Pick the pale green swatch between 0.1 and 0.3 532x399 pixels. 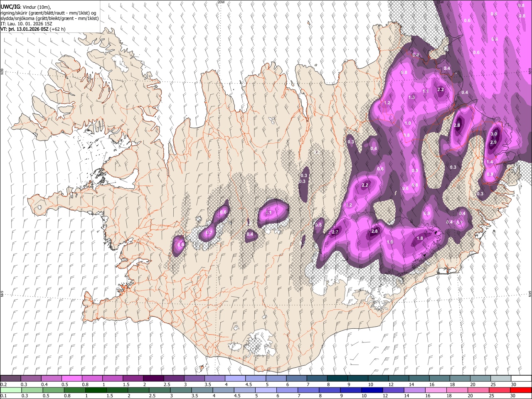tap(11, 389)
